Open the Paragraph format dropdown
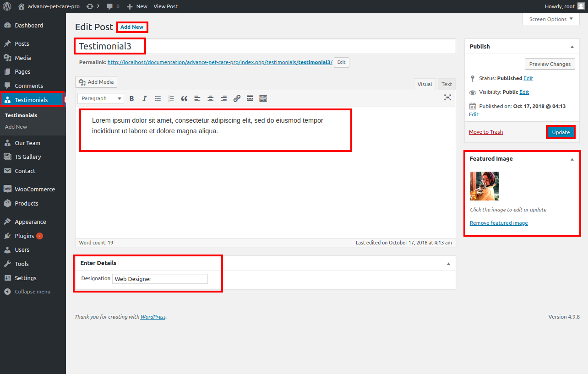 pyautogui.click(x=101, y=98)
